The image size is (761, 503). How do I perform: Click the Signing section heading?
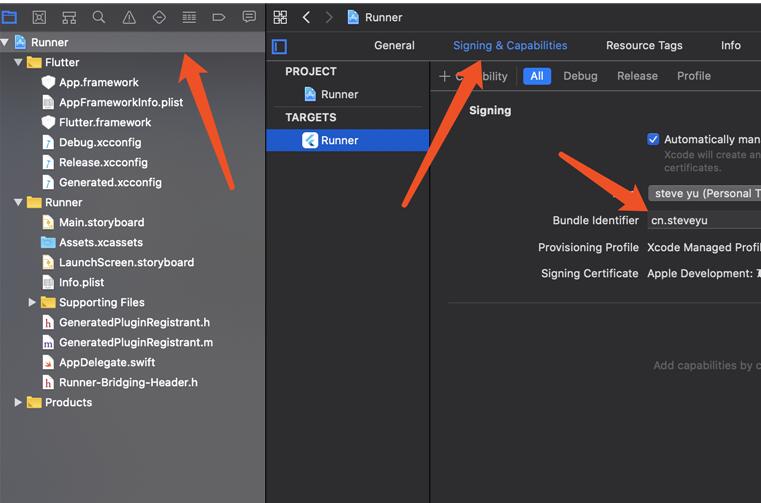click(x=490, y=110)
